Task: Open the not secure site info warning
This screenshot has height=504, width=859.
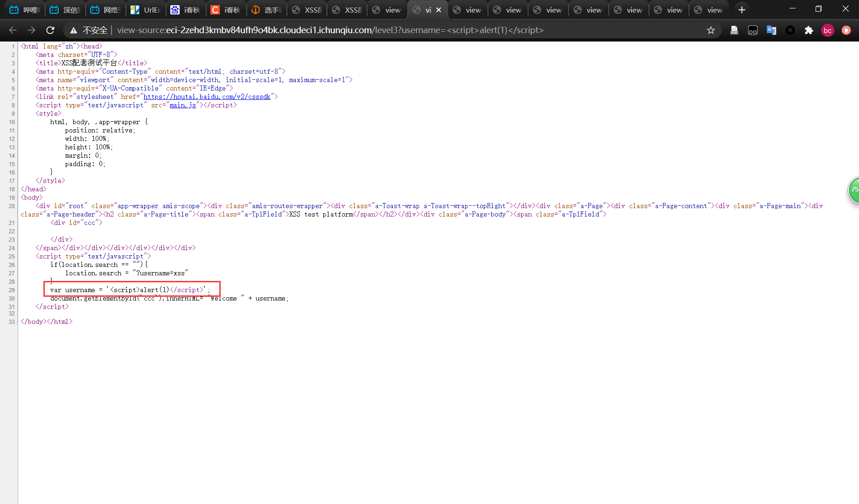Action: 88,30
